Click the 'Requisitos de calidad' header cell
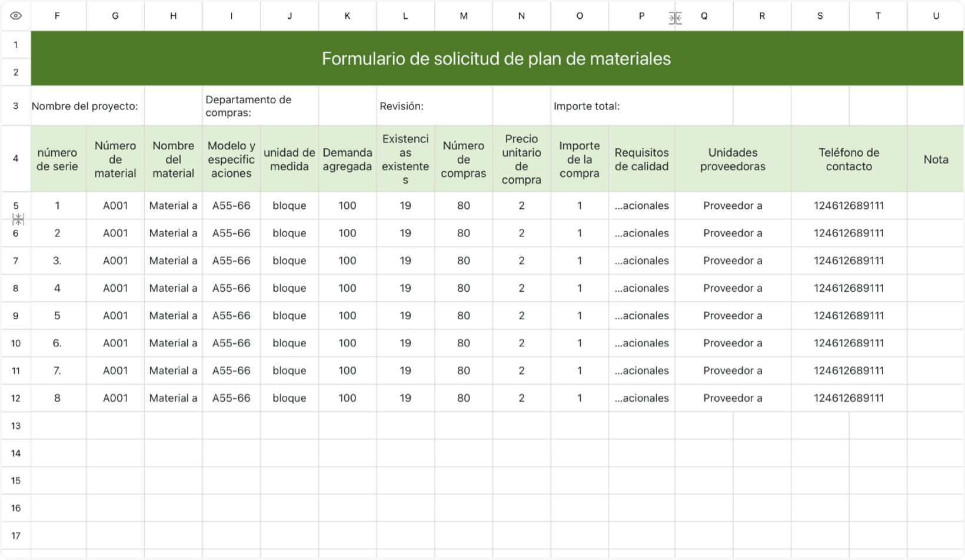The width and height of the screenshot is (965, 560). (x=641, y=159)
